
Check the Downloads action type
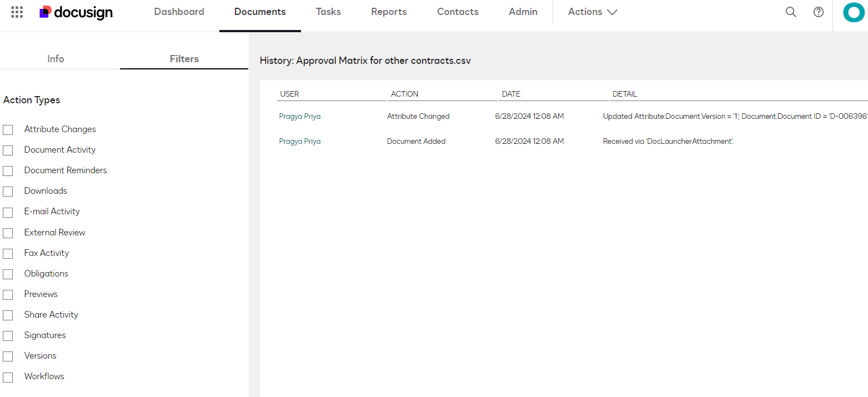pos(8,191)
